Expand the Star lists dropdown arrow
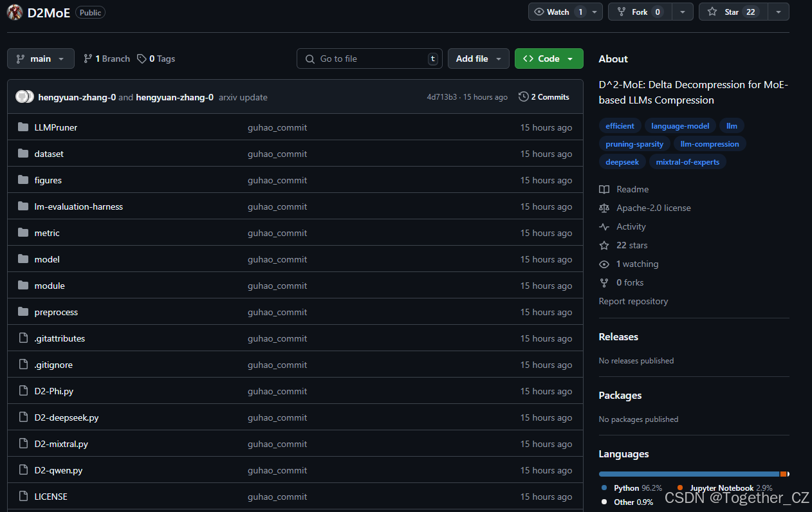Viewport: 812px width, 512px height. coord(779,12)
